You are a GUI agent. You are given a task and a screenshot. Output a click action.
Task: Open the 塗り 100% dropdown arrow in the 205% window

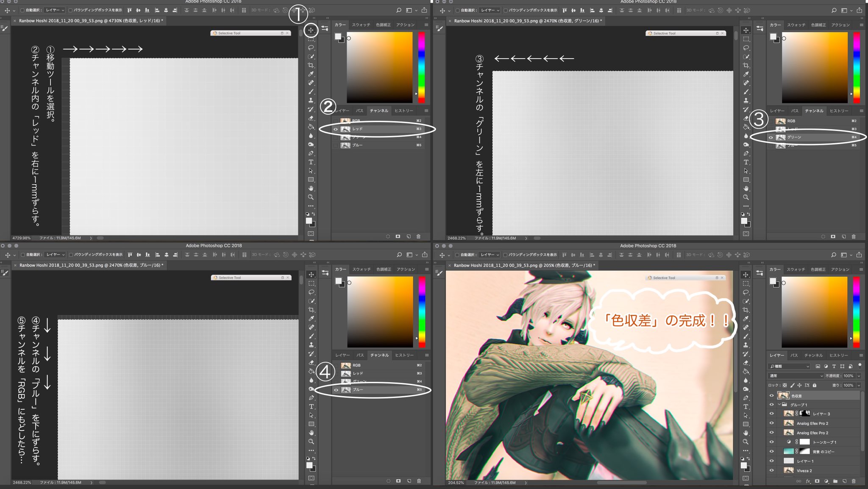(x=859, y=385)
